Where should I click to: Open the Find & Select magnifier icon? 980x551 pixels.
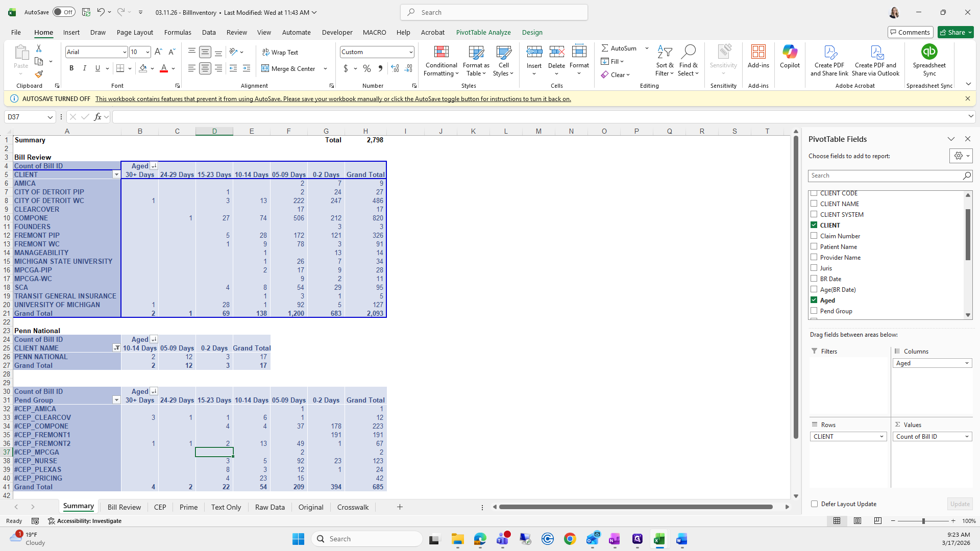pos(688,52)
